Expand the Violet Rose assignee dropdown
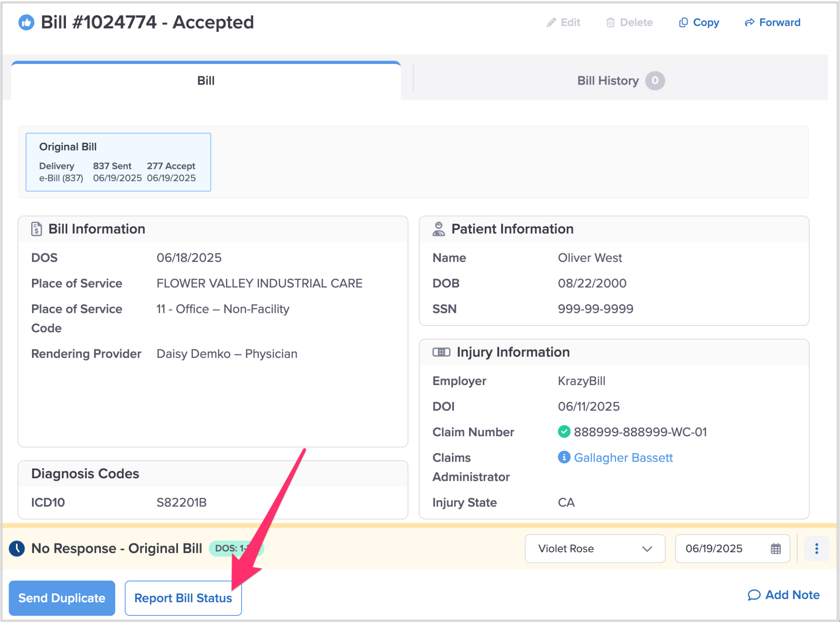The height and width of the screenshot is (622, 840). (x=595, y=549)
